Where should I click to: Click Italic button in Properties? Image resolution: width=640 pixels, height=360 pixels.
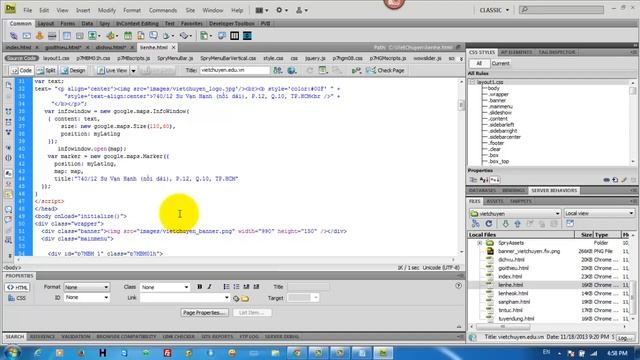click(209, 287)
